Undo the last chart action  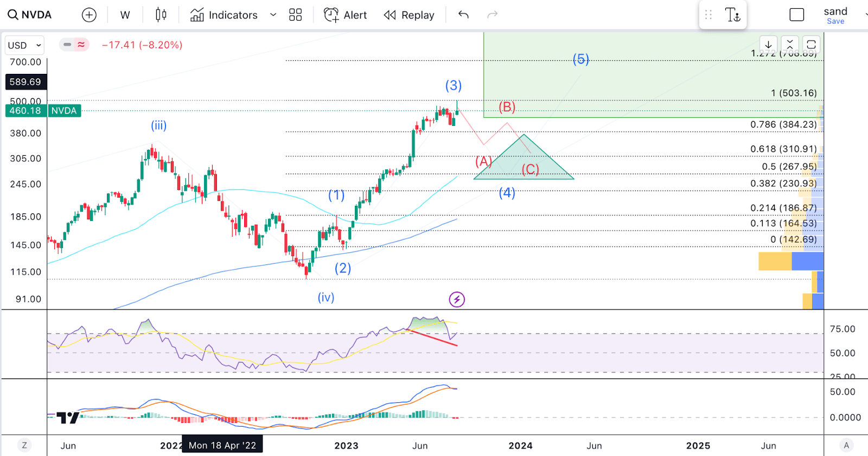point(463,15)
